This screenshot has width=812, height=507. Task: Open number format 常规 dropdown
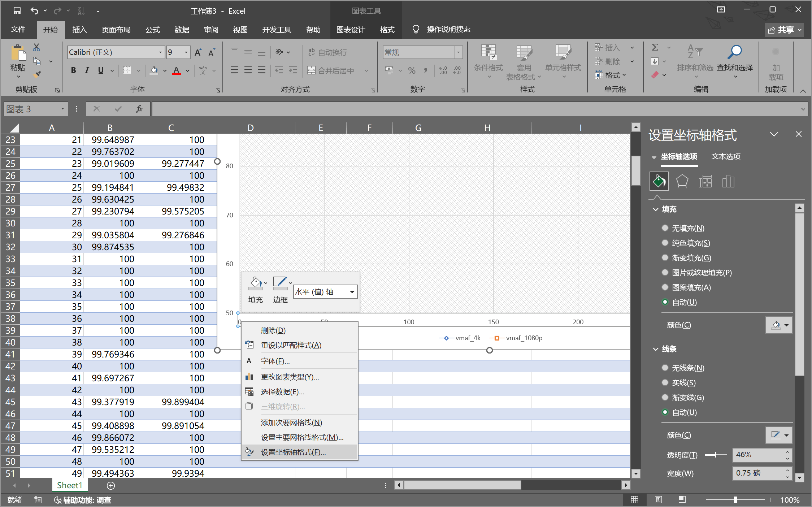click(x=459, y=52)
